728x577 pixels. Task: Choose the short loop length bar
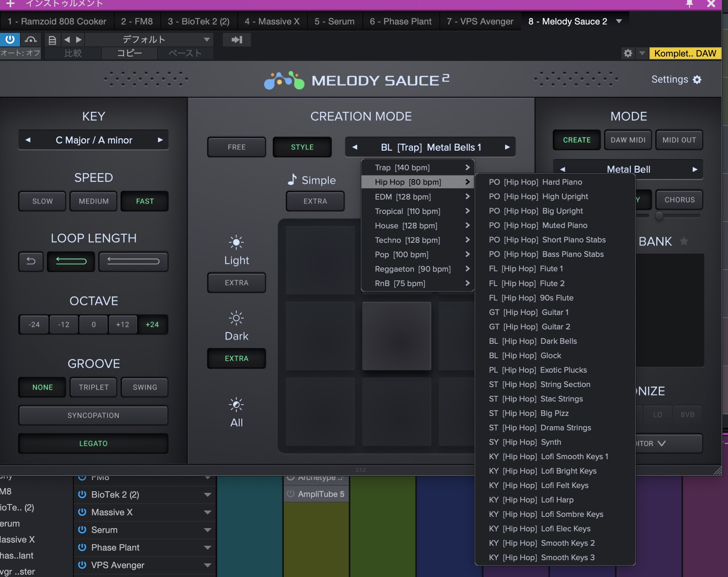(x=71, y=261)
